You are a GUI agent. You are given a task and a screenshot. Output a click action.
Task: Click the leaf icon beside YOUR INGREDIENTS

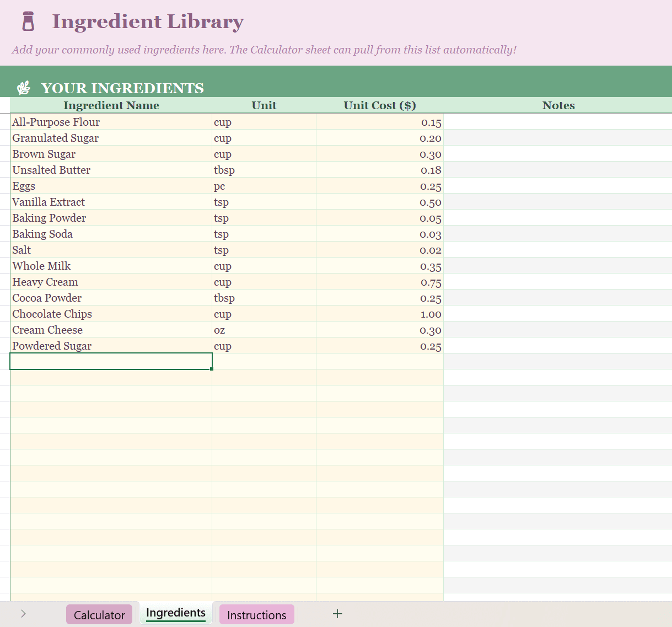coord(24,88)
